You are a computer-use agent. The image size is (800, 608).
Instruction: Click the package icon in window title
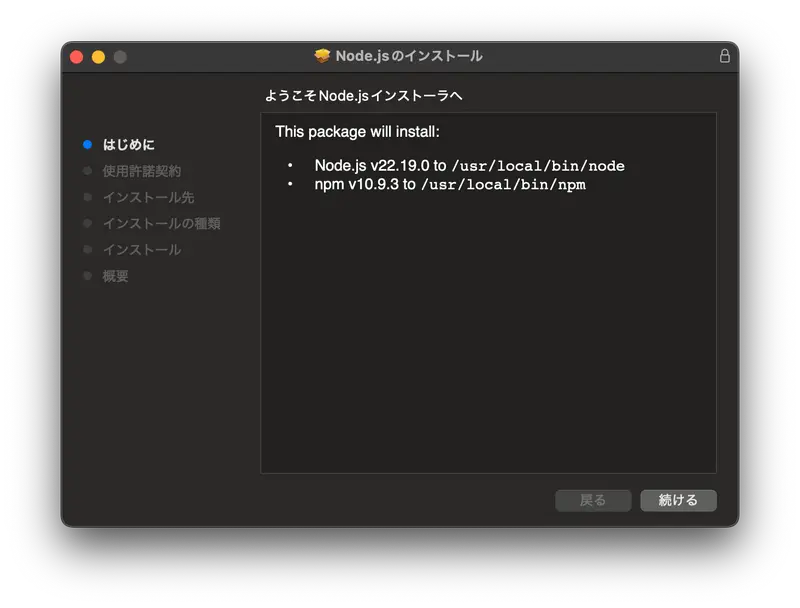tap(322, 56)
